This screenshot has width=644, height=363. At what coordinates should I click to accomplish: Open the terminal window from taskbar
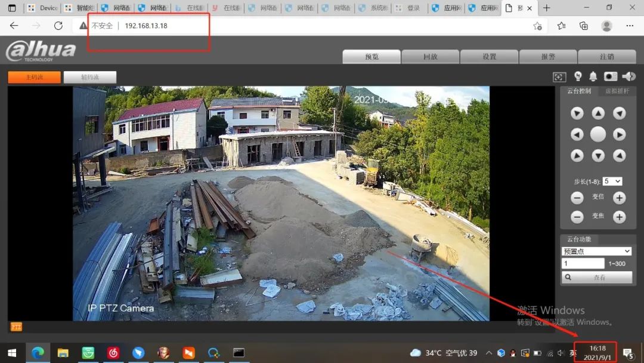[239, 353]
